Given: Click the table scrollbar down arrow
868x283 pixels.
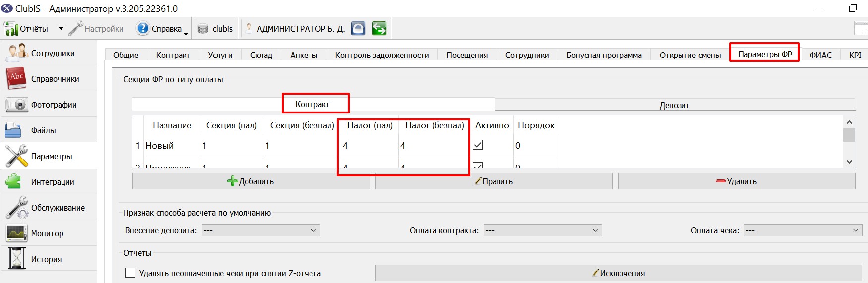Looking at the screenshot, I should (849, 161).
